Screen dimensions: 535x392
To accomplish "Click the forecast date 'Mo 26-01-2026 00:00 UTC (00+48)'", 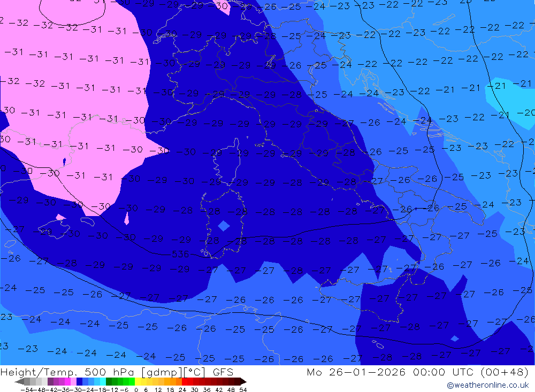I will pyautogui.click(x=418, y=372).
